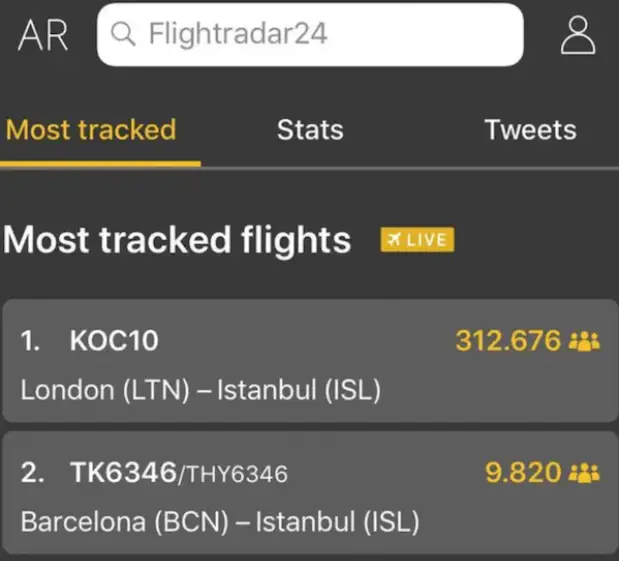Click the 9.820 tracker count

click(523, 473)
